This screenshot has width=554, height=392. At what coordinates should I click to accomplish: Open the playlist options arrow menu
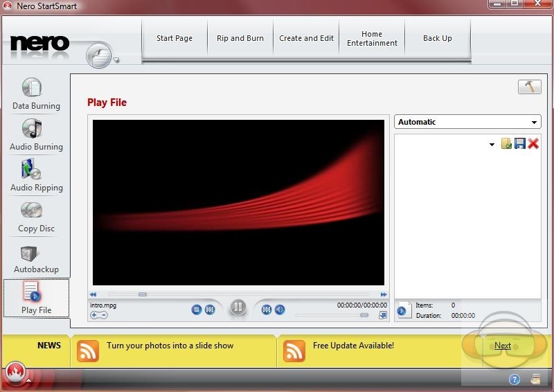click(x=492, y=145)
